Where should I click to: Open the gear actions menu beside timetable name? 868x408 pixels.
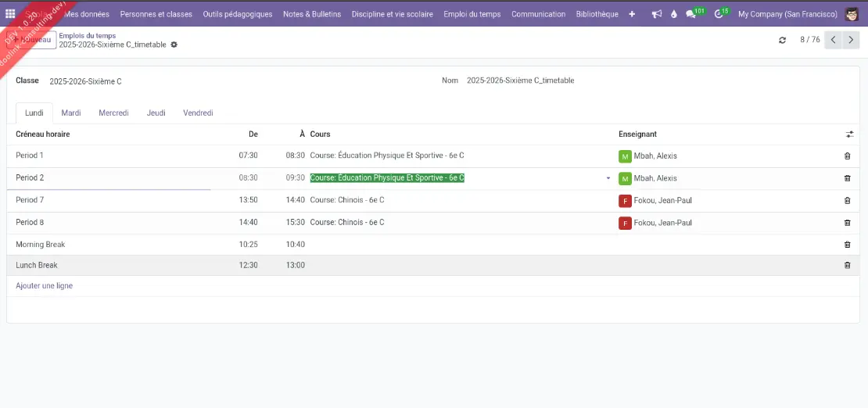click(x=174, y=45)
